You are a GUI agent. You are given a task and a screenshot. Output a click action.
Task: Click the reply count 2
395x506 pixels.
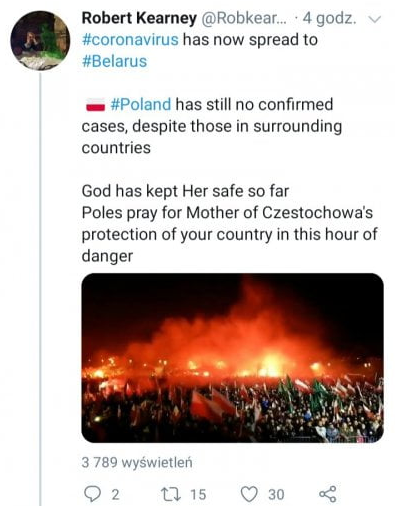point(115,494)
